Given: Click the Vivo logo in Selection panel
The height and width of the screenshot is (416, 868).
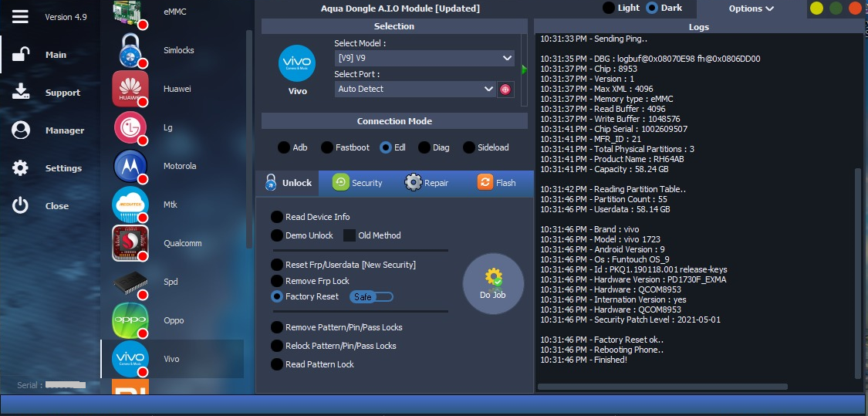Looking at the screenshot, I should pyautogui.click(x=297, y=63).
